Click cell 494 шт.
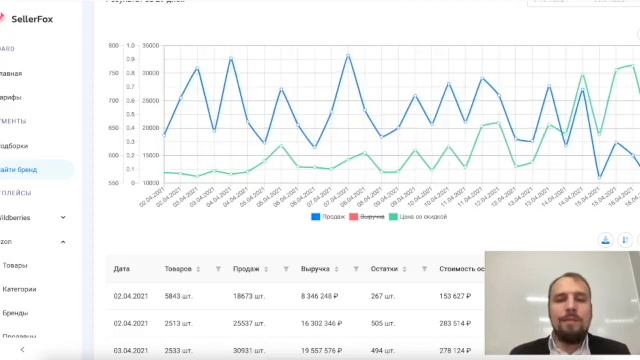The width and height of the screenshot is (640, 360). click(383, 350)
